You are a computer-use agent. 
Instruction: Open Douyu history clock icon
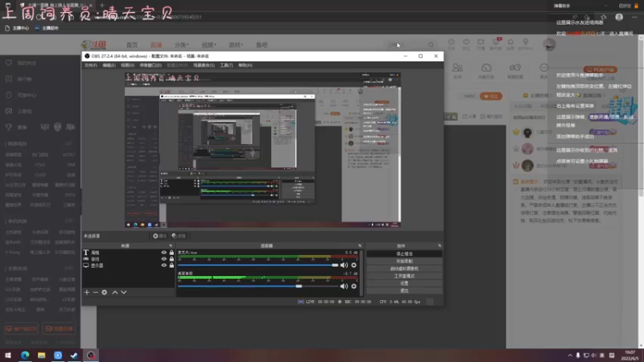(451, 44)
